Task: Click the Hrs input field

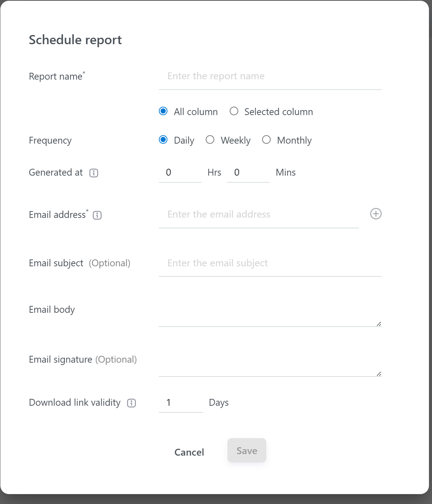Action: point(180,173)
